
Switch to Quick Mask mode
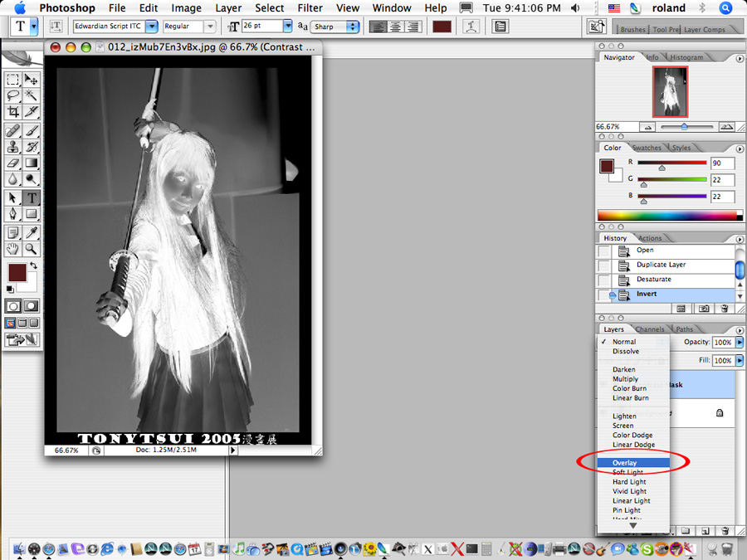click(32, 306)
